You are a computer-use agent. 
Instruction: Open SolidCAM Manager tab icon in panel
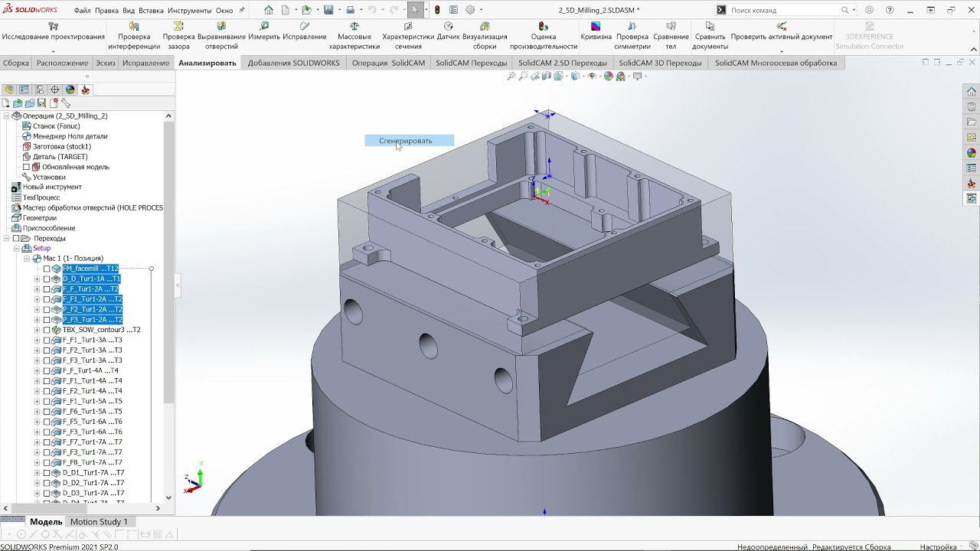[85, 90]
